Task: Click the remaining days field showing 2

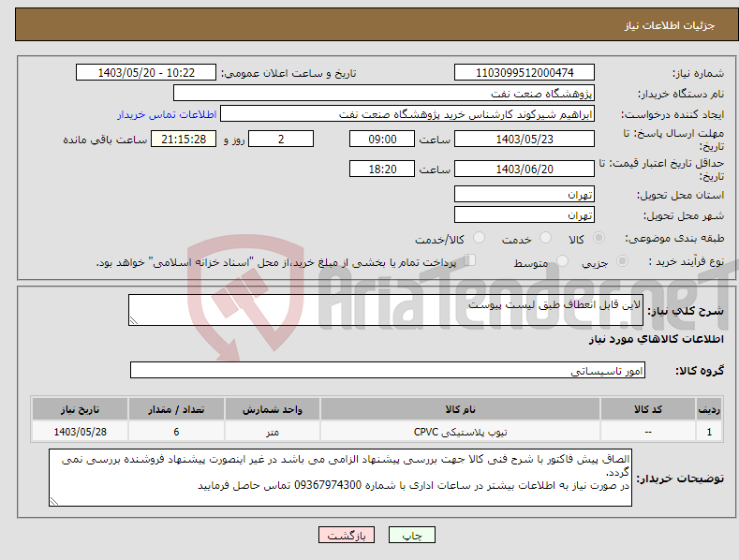Action: [281, 139]
